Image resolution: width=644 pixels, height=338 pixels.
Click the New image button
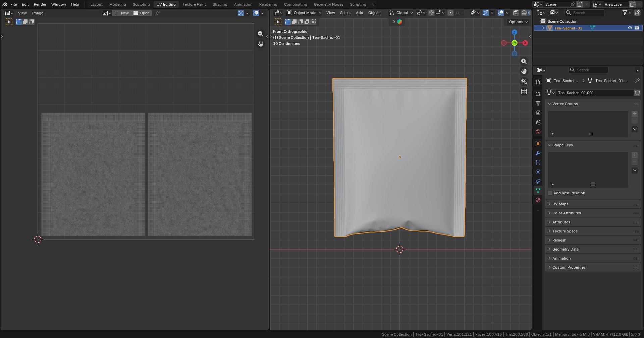click(122, 13)
